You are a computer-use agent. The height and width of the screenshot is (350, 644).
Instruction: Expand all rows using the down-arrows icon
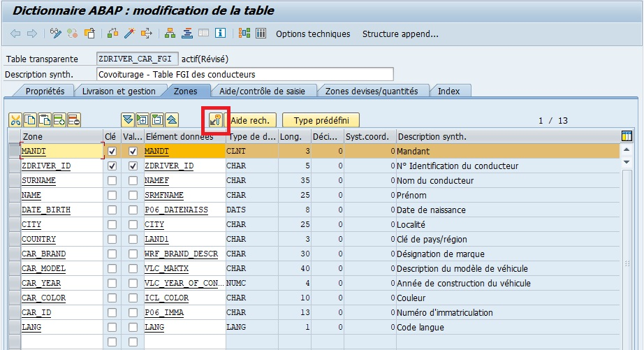pyautogui.click(x=127, y=120)
